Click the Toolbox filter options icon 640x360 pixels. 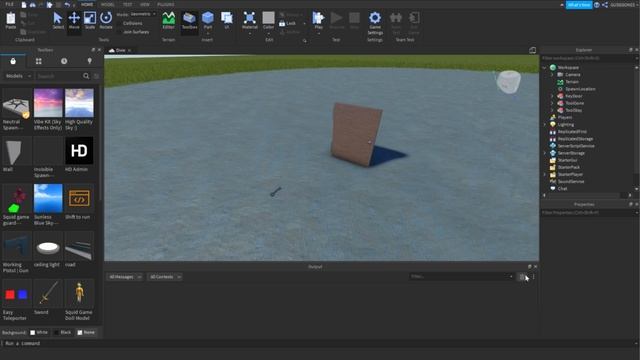click(x=96, y=76)
